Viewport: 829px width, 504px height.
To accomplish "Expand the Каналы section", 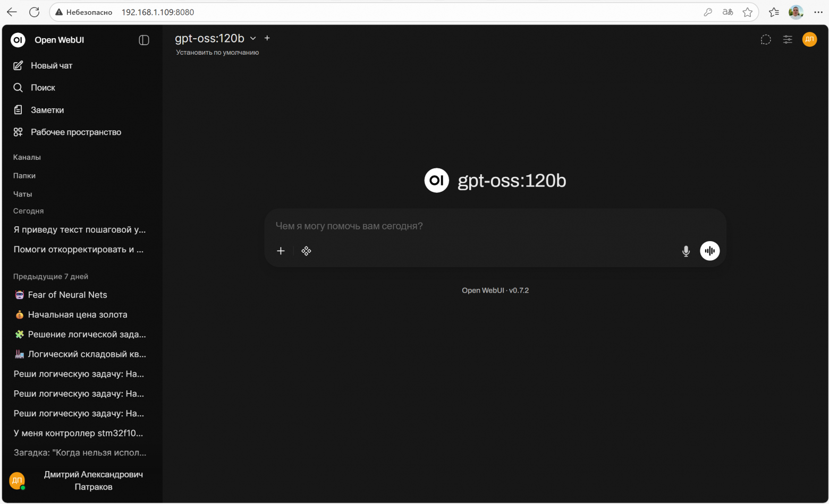I will coord(27,157).
